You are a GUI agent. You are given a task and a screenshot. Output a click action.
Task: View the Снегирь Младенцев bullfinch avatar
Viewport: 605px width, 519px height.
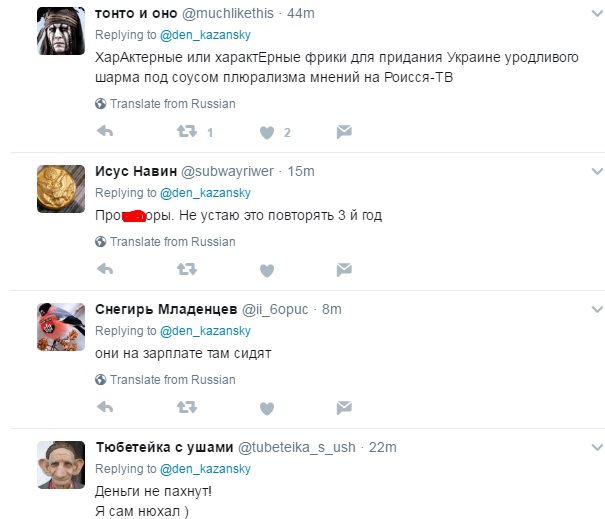click(x=61, y=327)
